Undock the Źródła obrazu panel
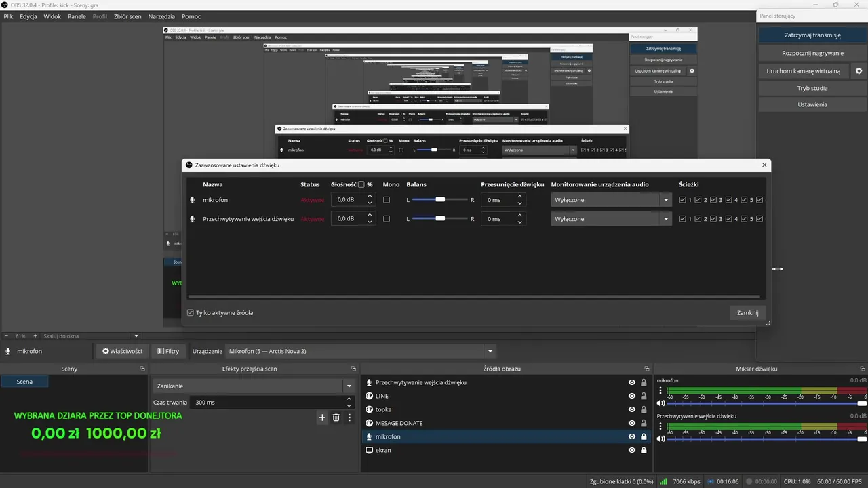868x488 pixels. click(647, 369)
